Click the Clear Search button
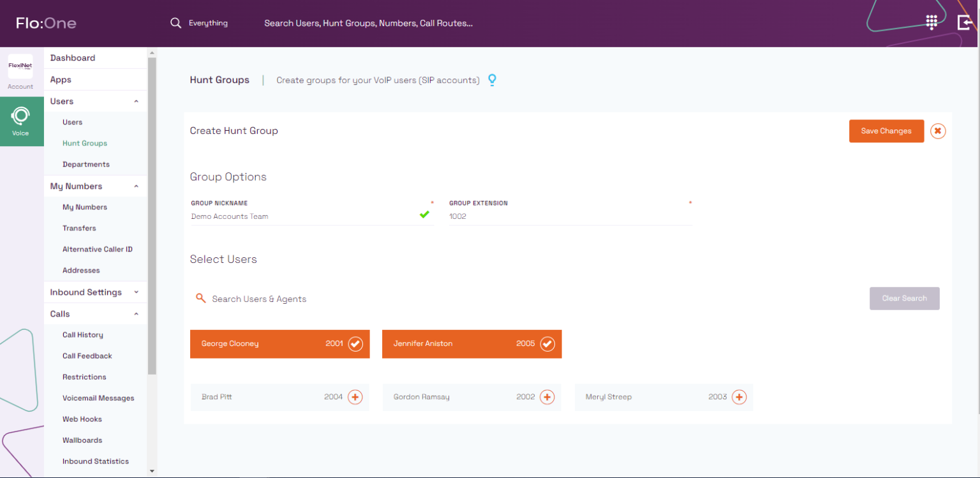Screen dimensions: 980x478 click(904, 298)
